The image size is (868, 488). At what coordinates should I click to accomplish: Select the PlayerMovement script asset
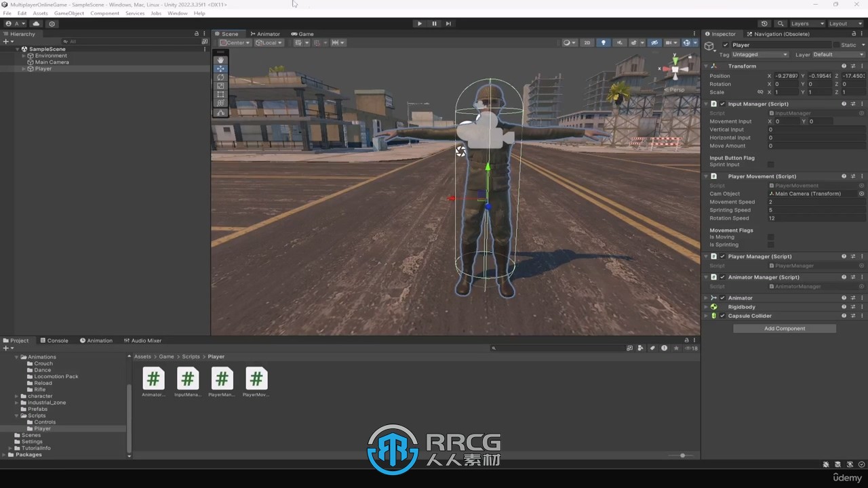point(256,382)
